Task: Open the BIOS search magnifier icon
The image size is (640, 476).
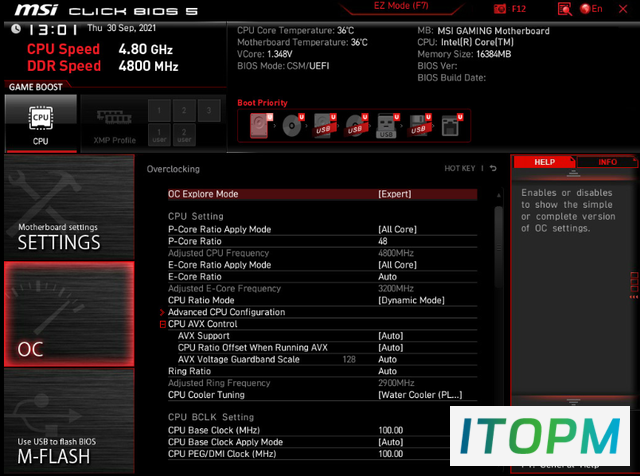Action: click(564, 9)
